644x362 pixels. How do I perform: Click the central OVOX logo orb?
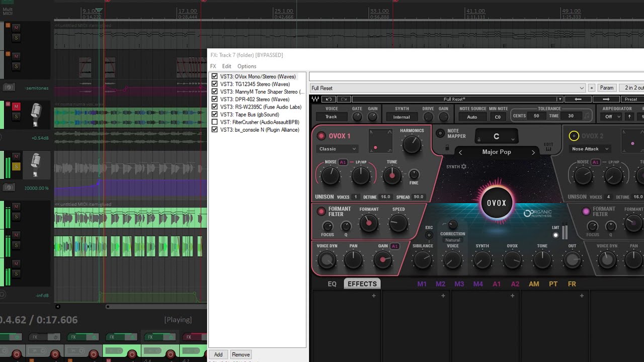coord(497,203)
